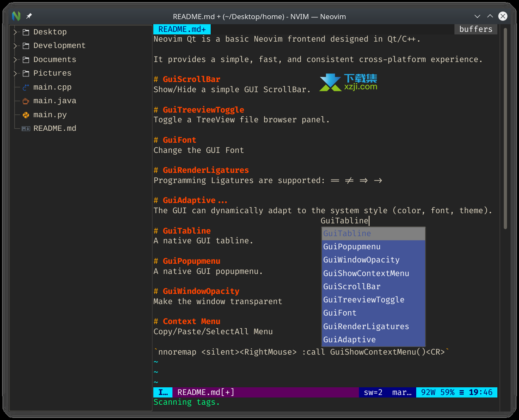Click the Development folder icon

tap(26, 46)
